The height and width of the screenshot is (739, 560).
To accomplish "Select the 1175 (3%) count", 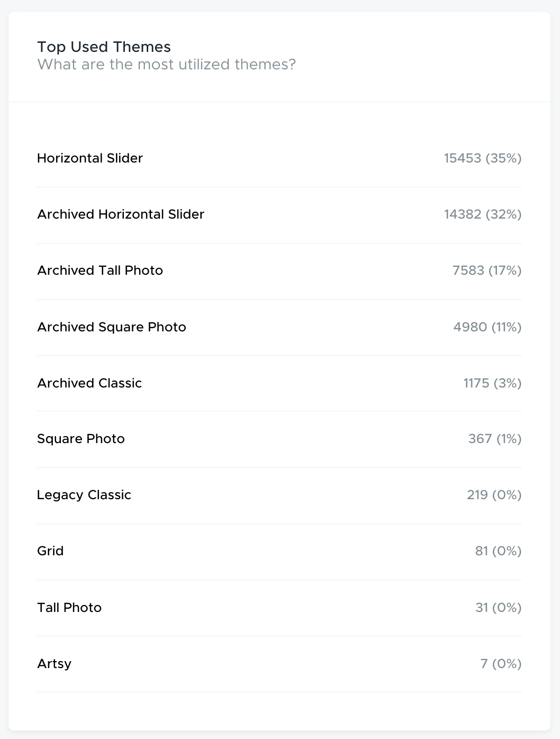I will point(492,383).
